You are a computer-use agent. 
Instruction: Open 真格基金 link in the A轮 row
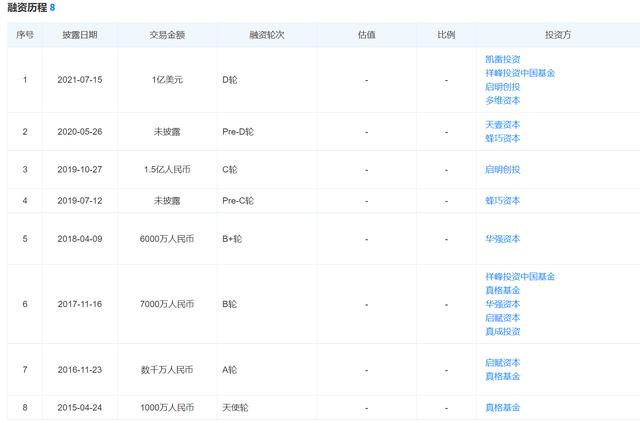(502, 376)
